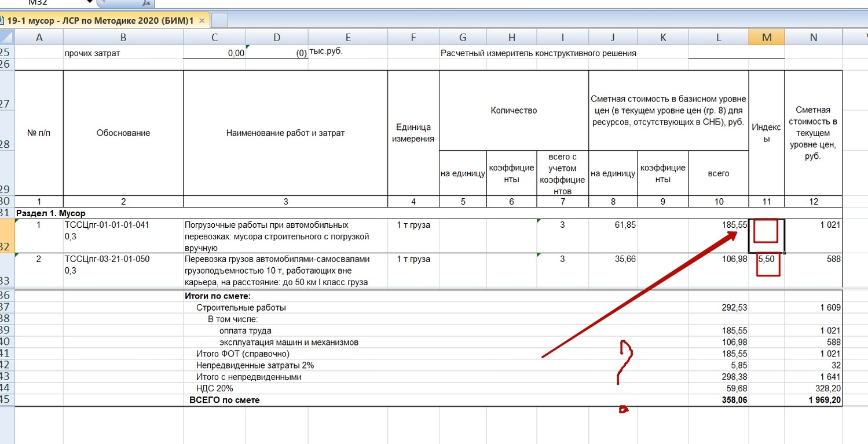The image size is (868, 444).
Task: Select the "Раздел 1. Мусор" section row
Action: click(428, 213)
